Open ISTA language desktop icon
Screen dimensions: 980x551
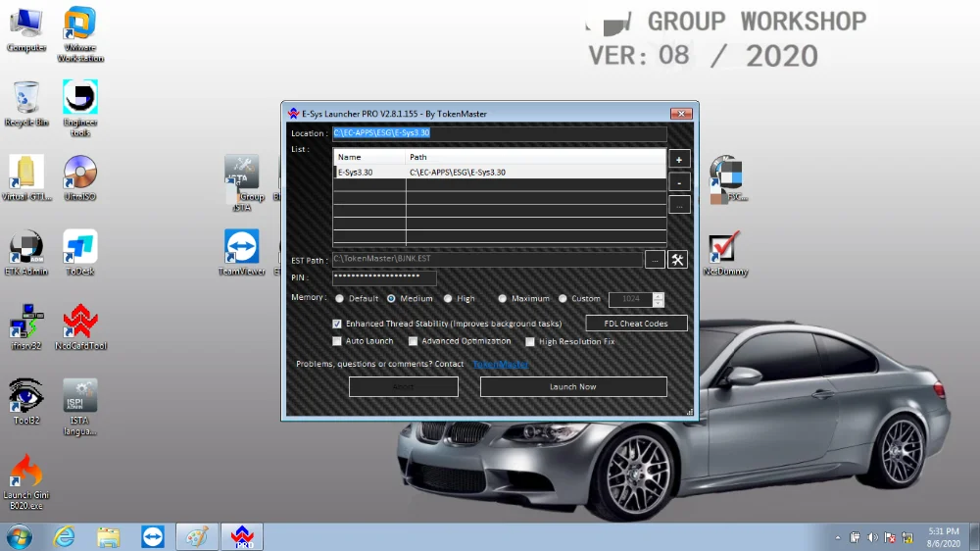coord(80,407)
